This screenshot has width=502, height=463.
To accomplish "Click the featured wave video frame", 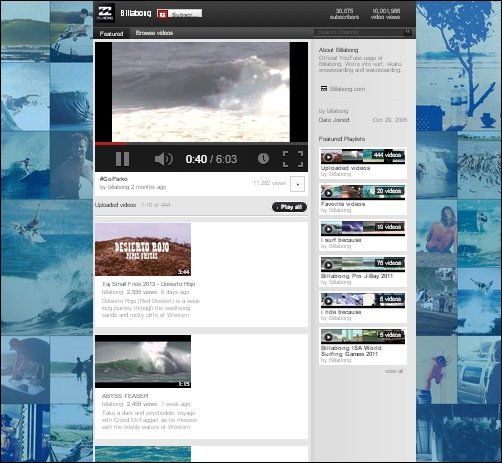I will [201, 92].
